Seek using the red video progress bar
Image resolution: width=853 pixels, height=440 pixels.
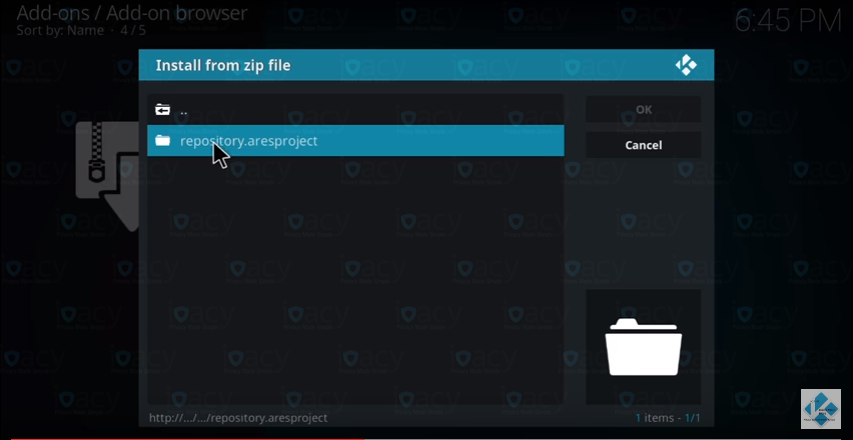pyautogui.click(x=188, y=438)
